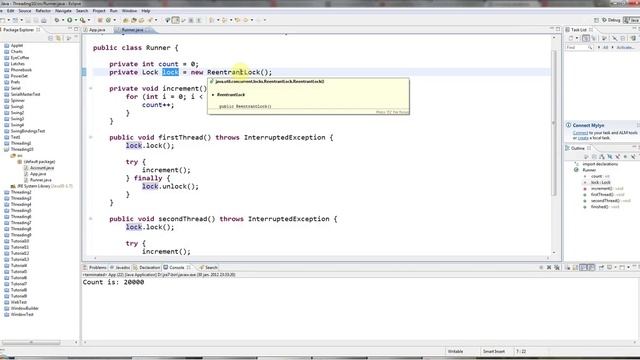
Task: Switch to the Problems tab
Action: (95, 268)
